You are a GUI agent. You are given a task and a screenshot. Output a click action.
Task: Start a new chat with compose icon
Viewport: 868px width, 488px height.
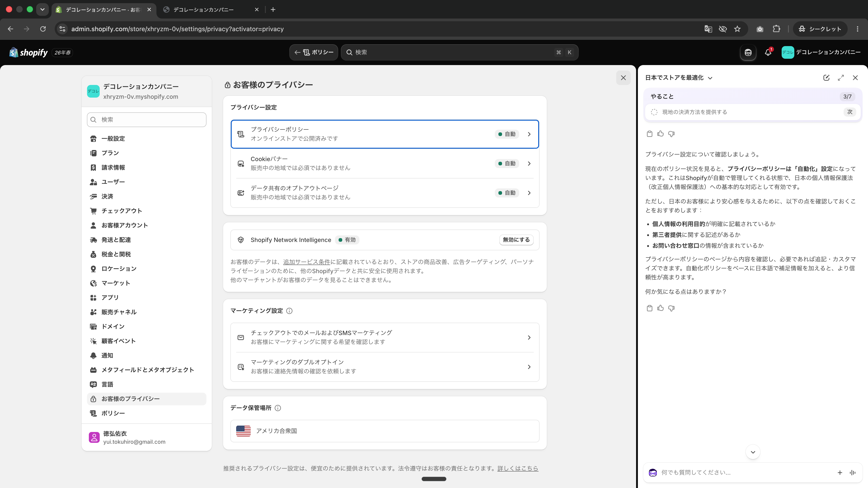click(826, 78)
